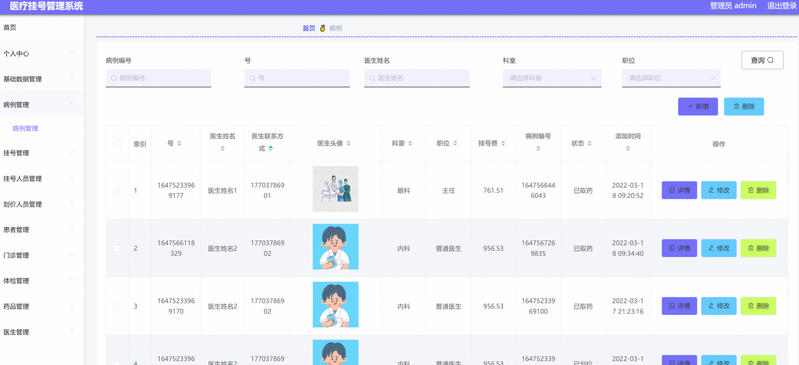Viewport: 799px width, 365px height.
Task: Open the highlighted 病例管理 submenu item
Action: tap(25, 128)
